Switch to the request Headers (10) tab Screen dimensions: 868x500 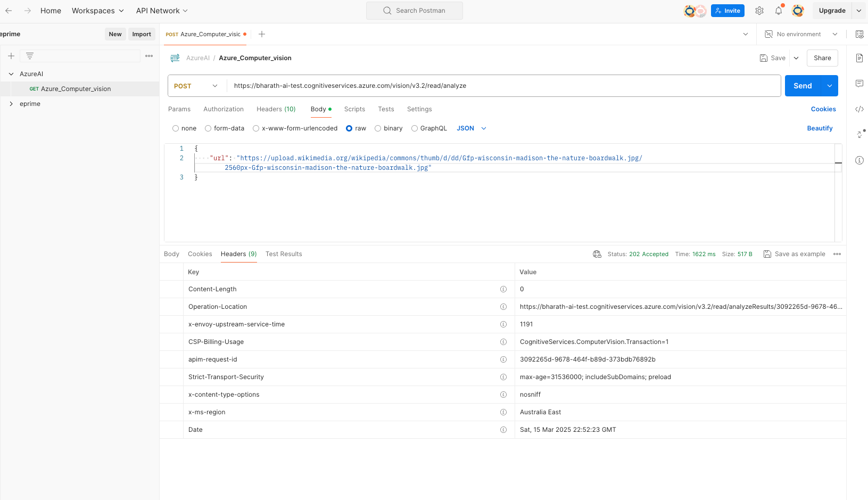(276, 109)
